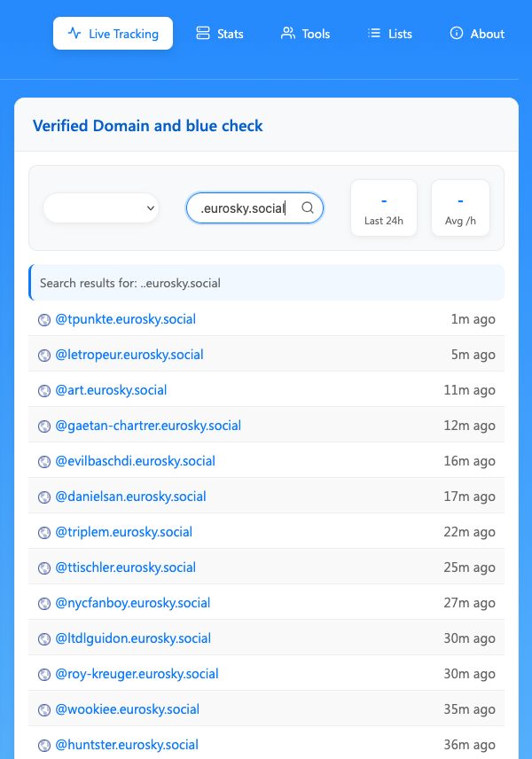
Task: Focus the .eurosky.social search field
Action: (x=244, y=208)
